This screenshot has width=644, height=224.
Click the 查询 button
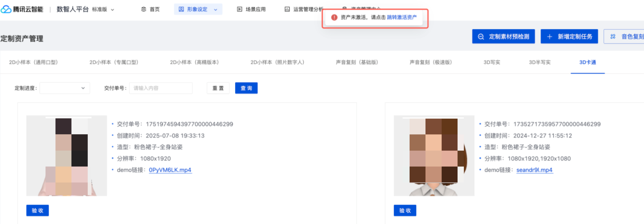tap(246, 88)
